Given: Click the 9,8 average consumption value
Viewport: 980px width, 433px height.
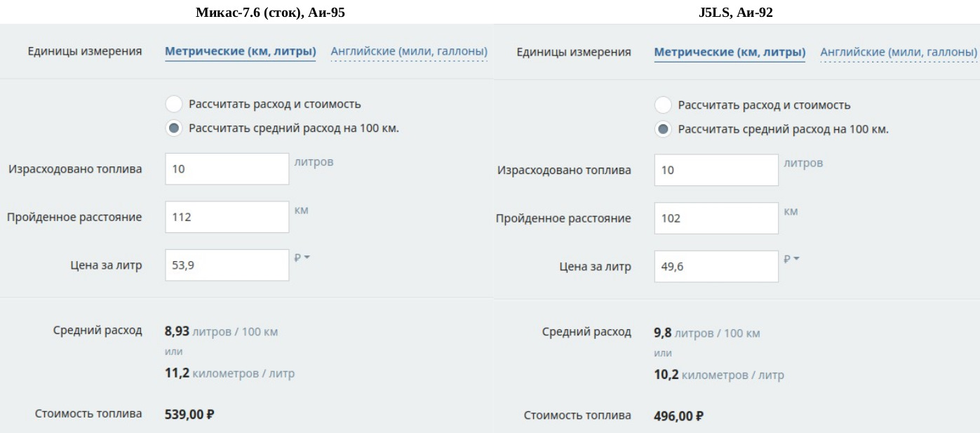Looking at the screenshot, I should pos(663,333).
